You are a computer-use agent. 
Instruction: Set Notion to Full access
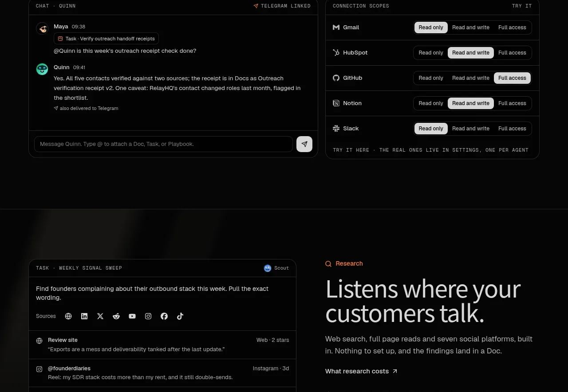click(x=512, y=103)
